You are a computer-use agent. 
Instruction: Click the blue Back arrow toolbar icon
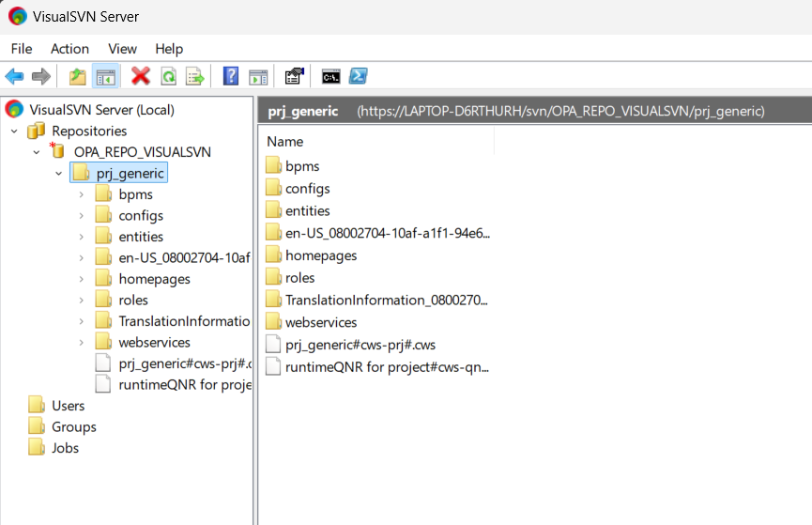click(x=14, y=77)
